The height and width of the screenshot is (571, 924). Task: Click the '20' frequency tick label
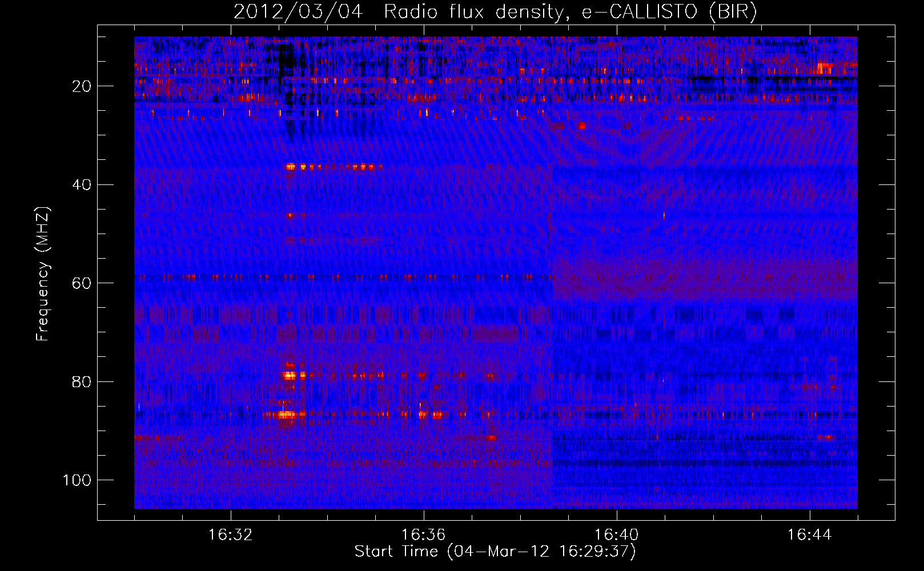click(82, 86)
